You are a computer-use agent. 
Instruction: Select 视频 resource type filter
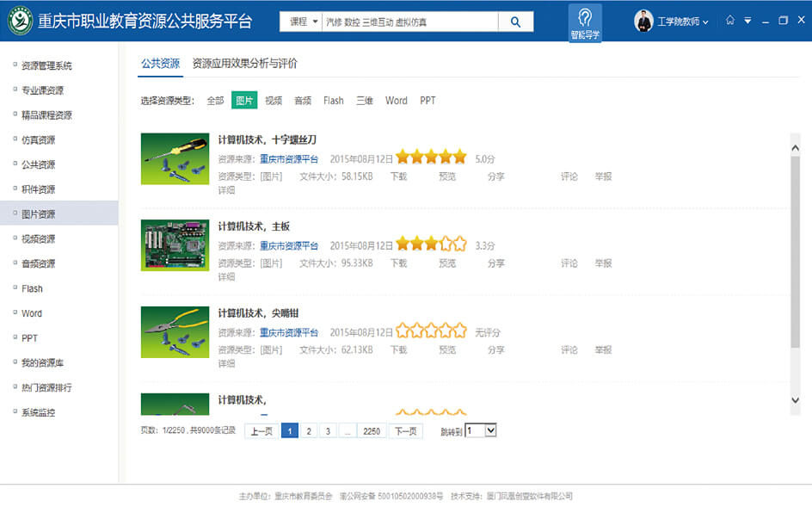[274, 101]
